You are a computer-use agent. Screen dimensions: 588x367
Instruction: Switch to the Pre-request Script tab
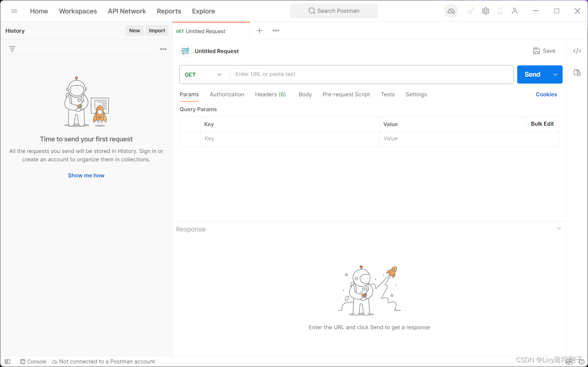[x=346, y=94]
